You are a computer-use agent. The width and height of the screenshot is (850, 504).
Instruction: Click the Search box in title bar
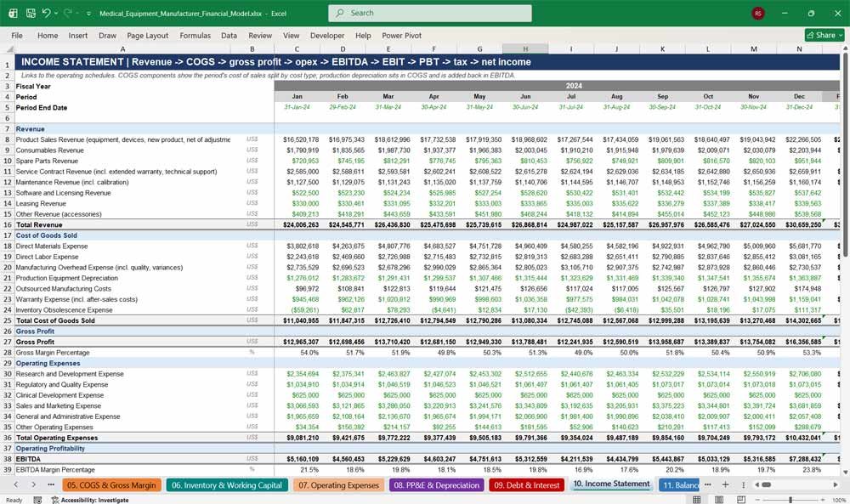[430, 13]
